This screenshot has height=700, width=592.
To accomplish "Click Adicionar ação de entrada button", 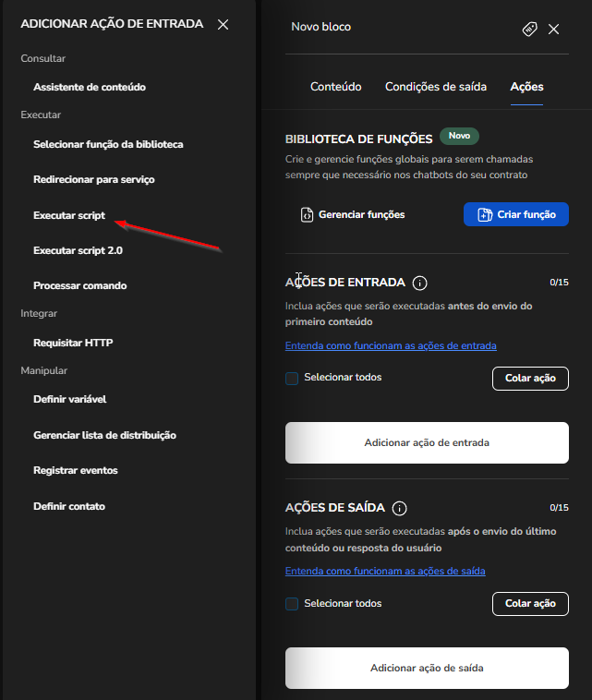I will (427, 443).
